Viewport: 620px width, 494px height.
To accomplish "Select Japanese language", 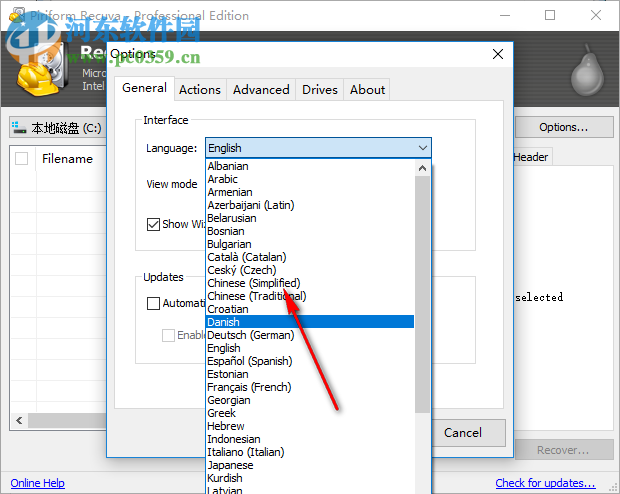I will [x=310, y=465].
